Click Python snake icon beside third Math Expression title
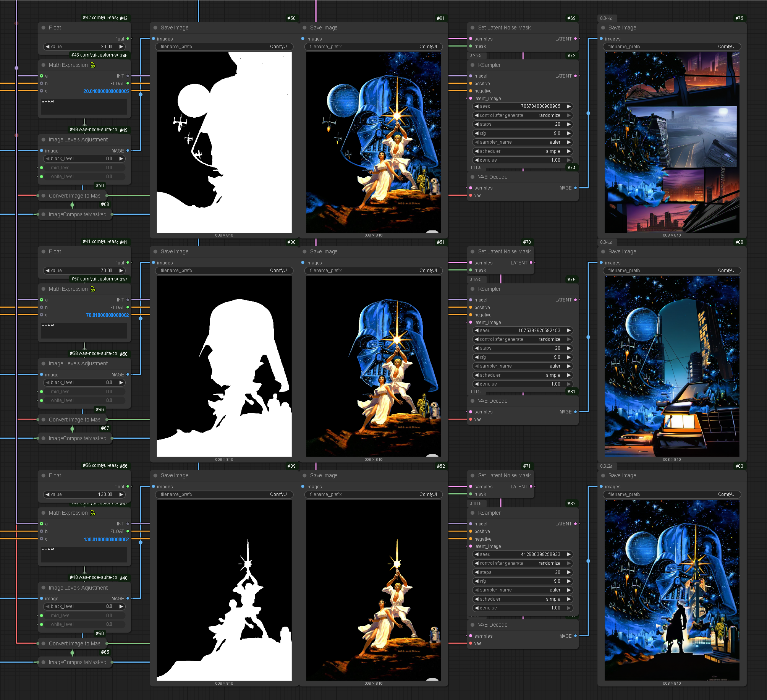 tap(93, 513)
